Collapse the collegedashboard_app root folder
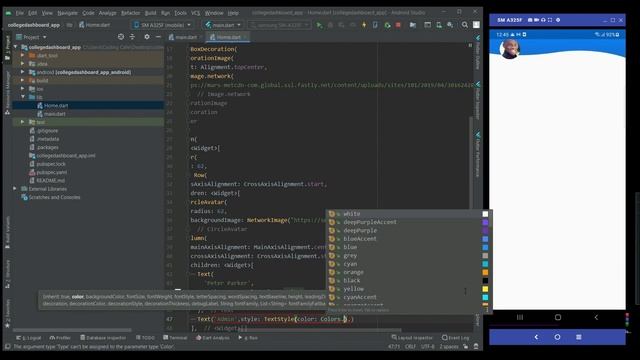 coord(16,47)
